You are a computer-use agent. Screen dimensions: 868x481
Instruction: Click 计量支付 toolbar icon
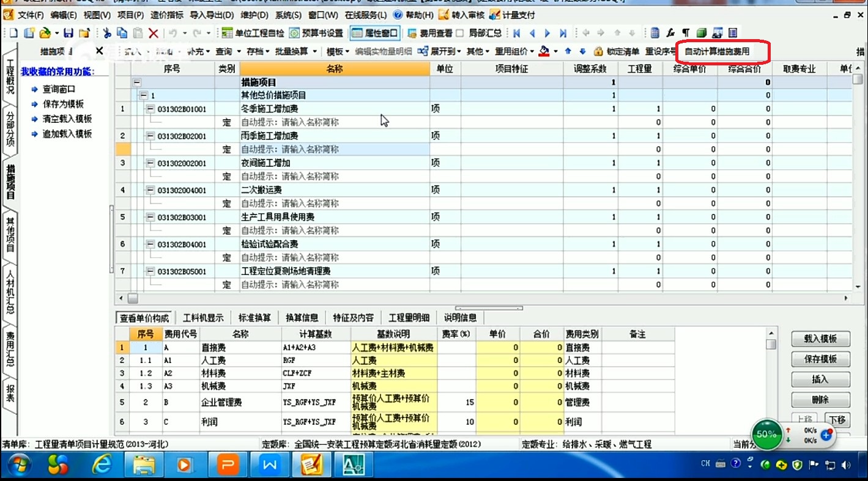click(x=512, y=15)
